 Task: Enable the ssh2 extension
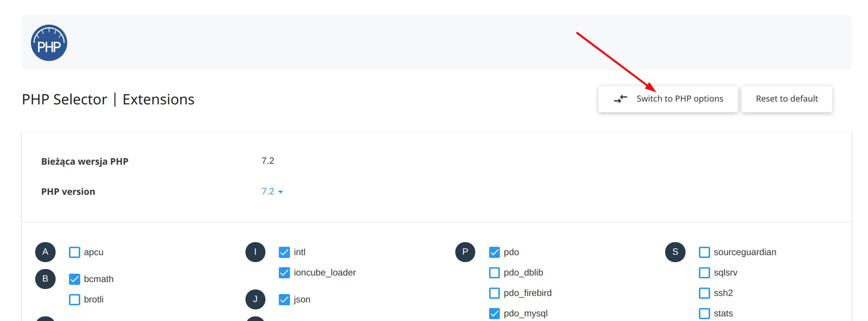click(704, 293)
